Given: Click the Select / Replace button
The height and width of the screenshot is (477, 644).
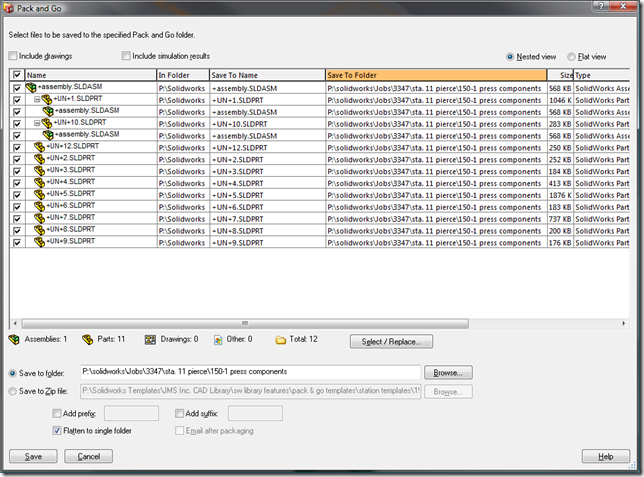Looking at the screenshot, I should 391,341.
